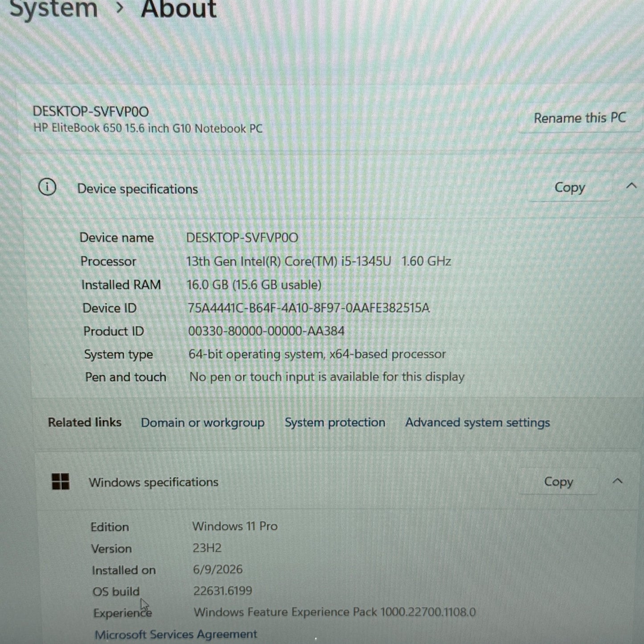Copy the Windows specifications
This screenshot has width=644, height=644.
(558, 481)
